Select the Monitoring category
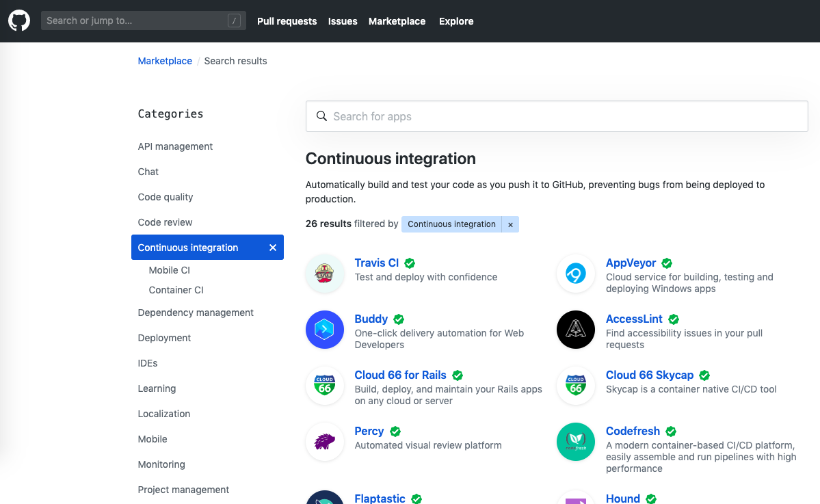 pyautogui.click(x=161, y=464)
